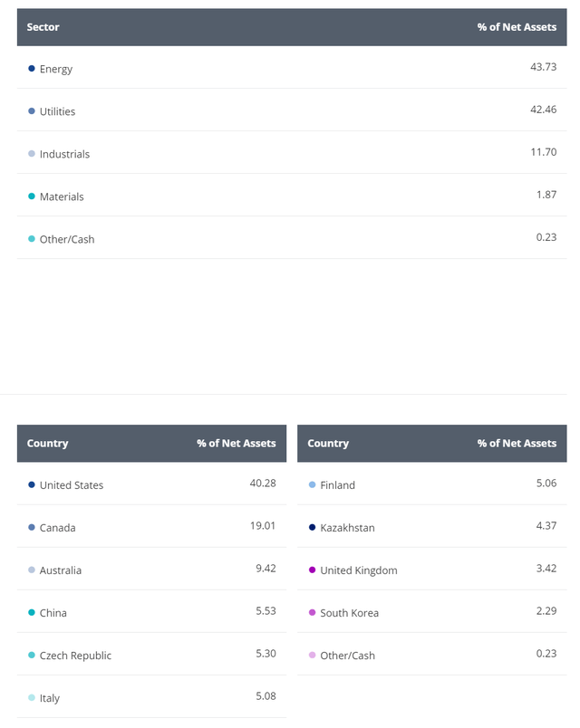The image size is (580, 728).
Task: Click the Czech Republic row label
Action: pyautogui.click(x=75, y=656)
